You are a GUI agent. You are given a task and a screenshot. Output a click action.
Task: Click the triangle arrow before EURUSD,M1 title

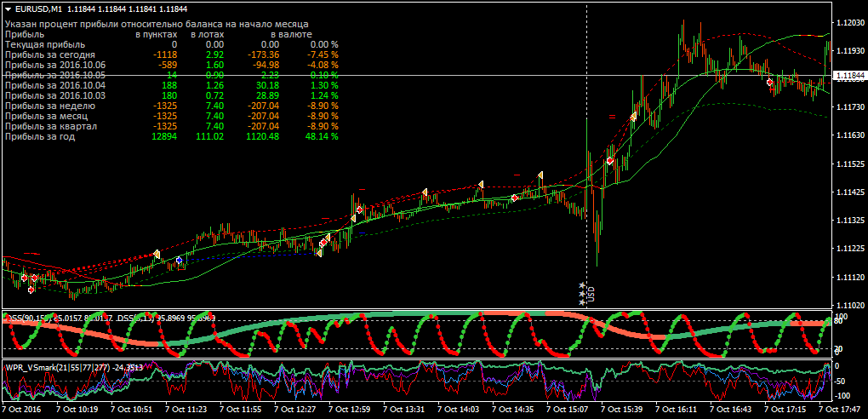tap(9, 9)
